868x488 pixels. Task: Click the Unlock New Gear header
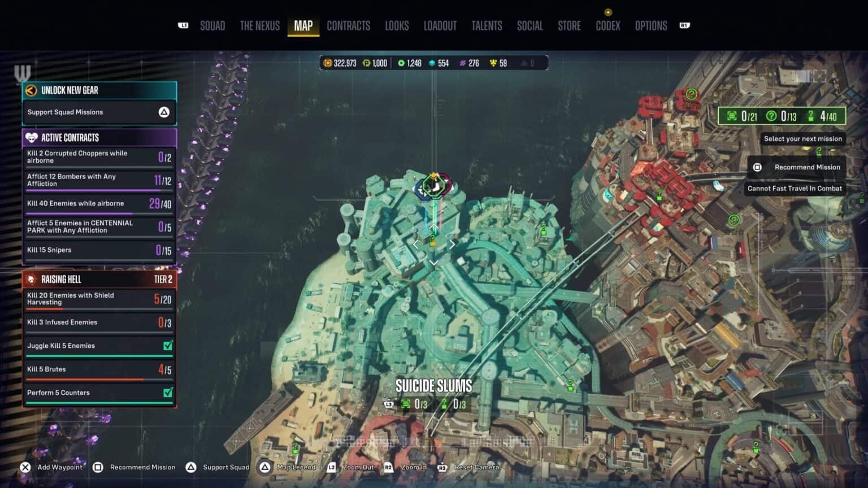[x=99, y=90]
